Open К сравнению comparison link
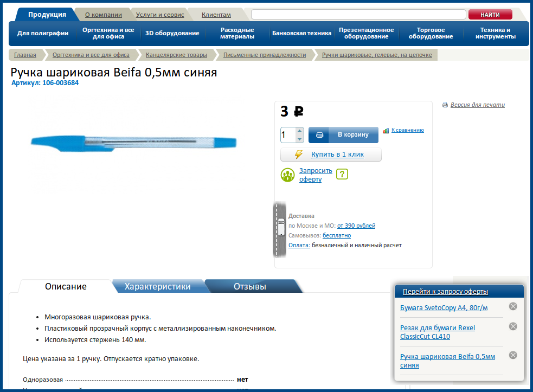The image size is (533, 392). point(408,130)
